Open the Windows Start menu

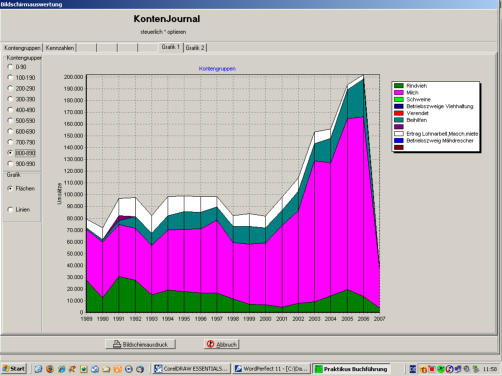pyautogui.click(x=14, y=369)
